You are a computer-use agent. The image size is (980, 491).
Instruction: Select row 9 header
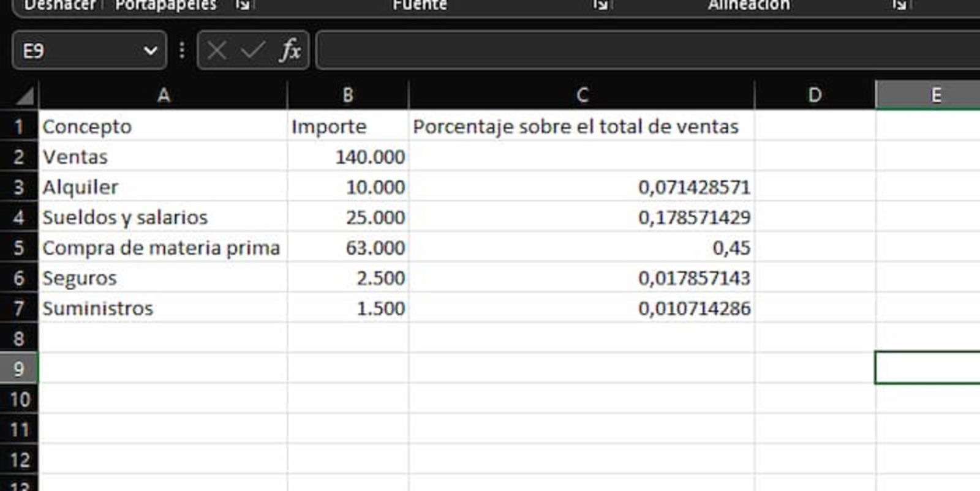[x=19, y=369]
